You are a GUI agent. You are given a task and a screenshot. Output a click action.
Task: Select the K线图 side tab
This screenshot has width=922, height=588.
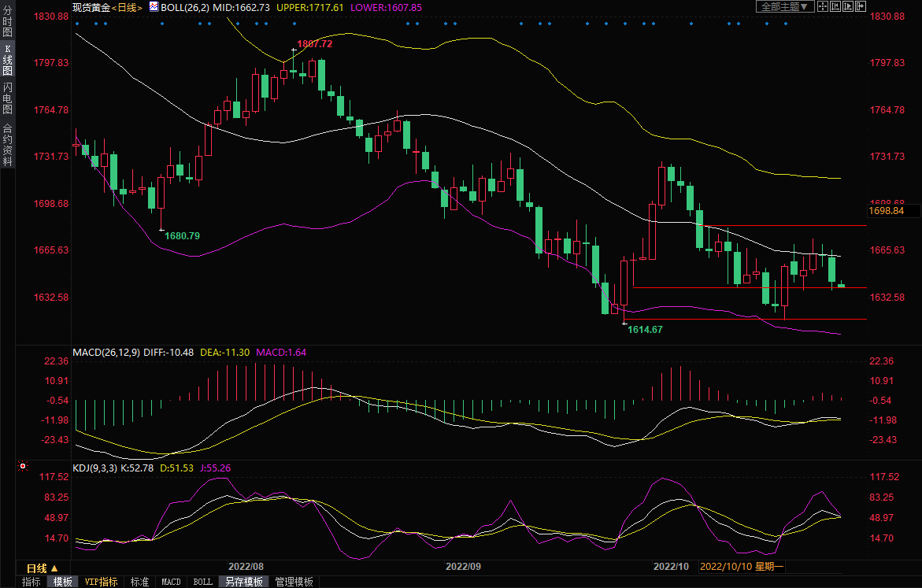7,60
